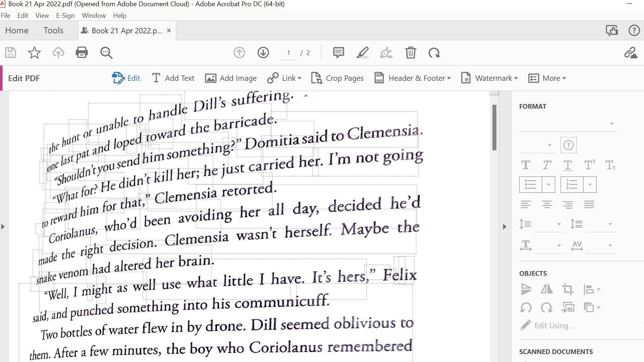Open the Window menu

94,16
